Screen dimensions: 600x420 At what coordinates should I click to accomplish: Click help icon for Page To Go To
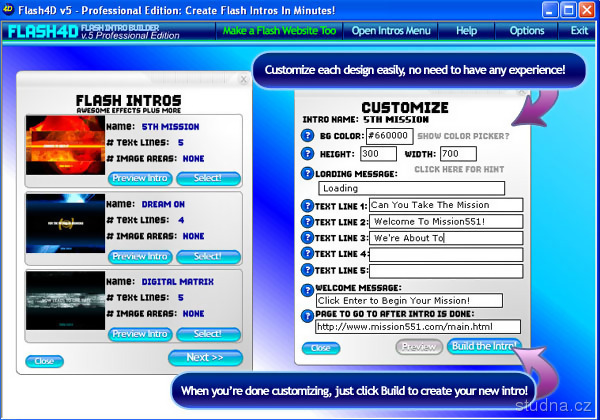[x=308, y=315]
